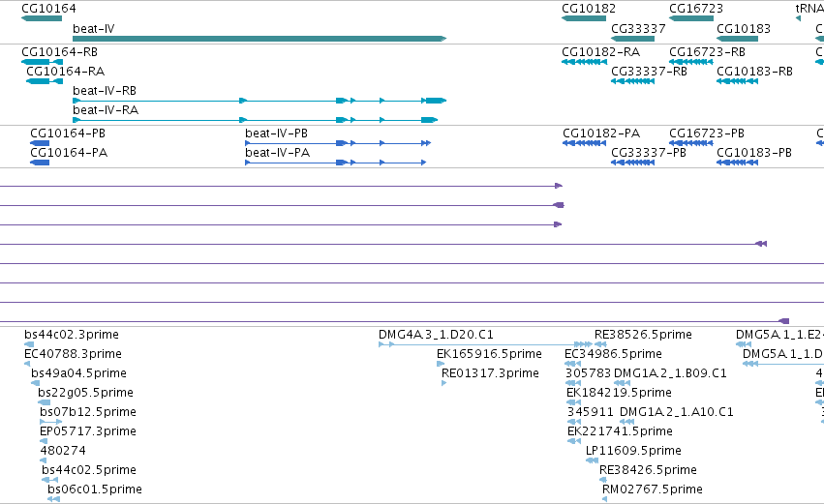Select the RE38426.5prime EST
The image size is (824, 504).
coord(603,480)
